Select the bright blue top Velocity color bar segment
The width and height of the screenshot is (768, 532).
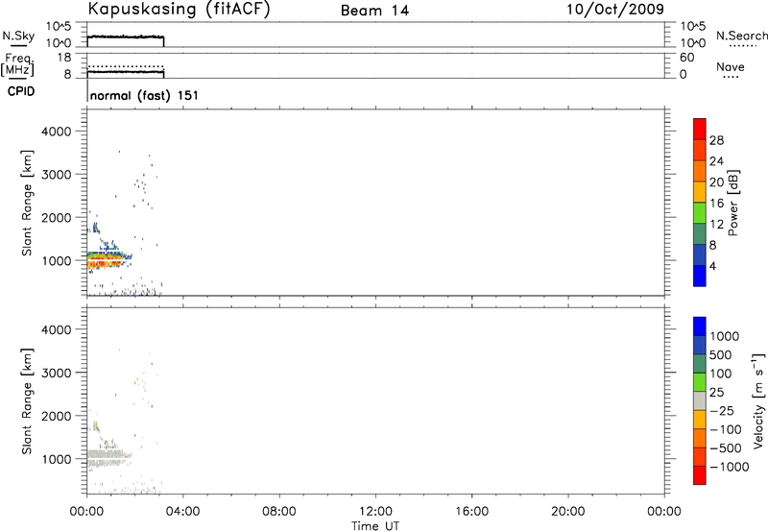tap(700, 326)
